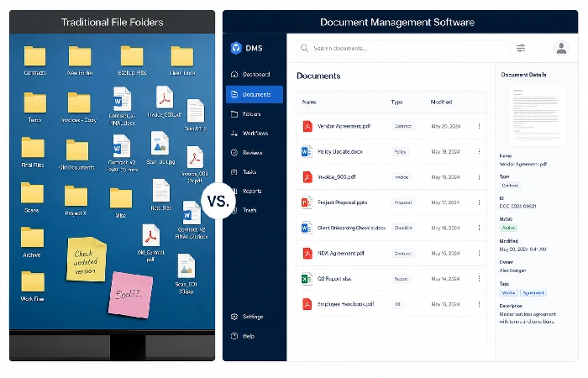
Task: Click PDF icon of Invoice_003.pdf row
Action: pos(307,177)
